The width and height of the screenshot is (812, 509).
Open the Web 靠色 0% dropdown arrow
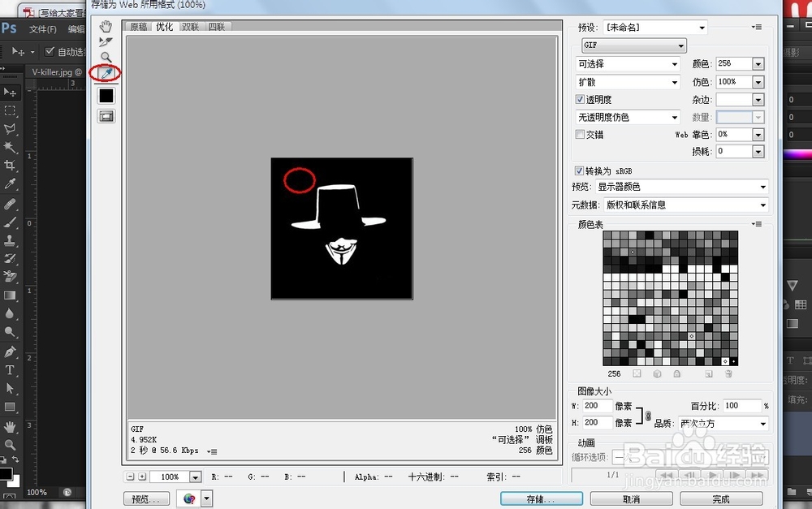tap(758, 135)
